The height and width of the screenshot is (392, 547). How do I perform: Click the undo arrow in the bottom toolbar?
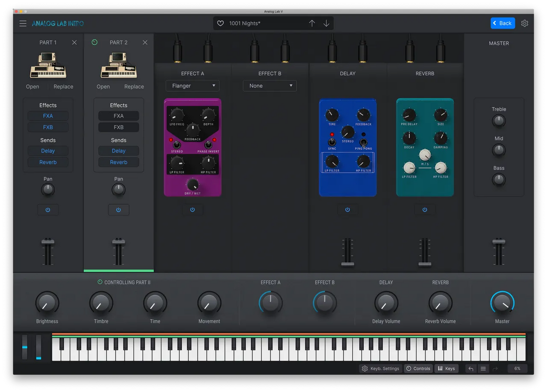click(470, 368)
